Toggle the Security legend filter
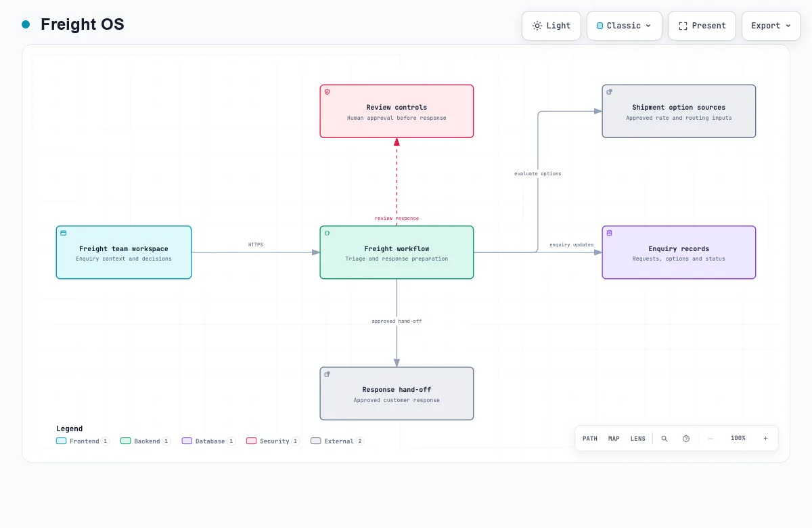Screen dimensions: 812x528 click(x=273, y=441)
